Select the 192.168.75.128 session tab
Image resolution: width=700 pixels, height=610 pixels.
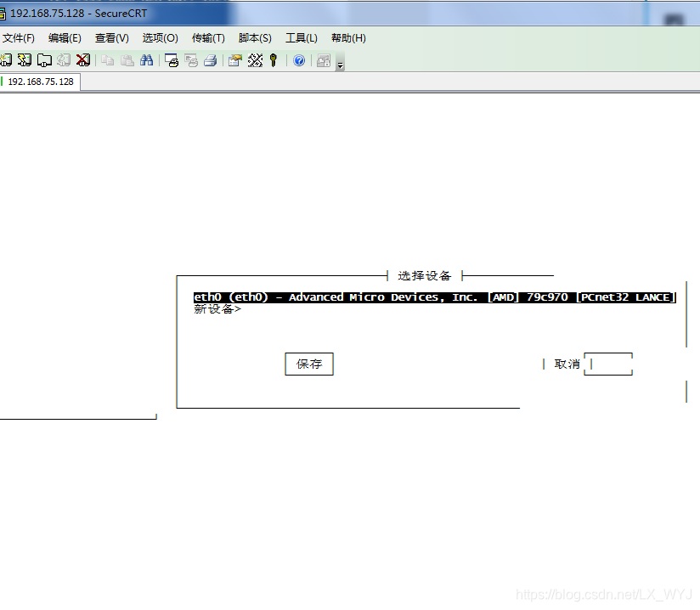[x=40, y=82]
